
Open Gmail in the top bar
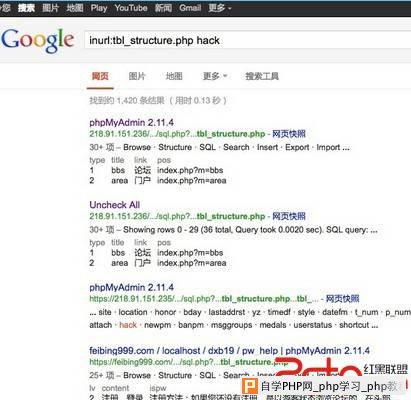tap(190, 8)
